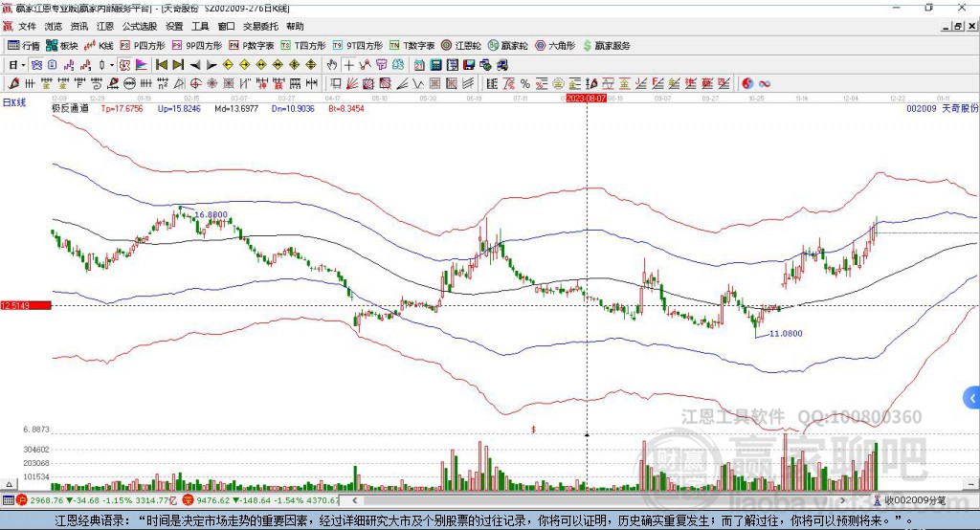The image size is (980, 530).
Task: Expand the candlestick style dropdown arrow
Action: 112,65
